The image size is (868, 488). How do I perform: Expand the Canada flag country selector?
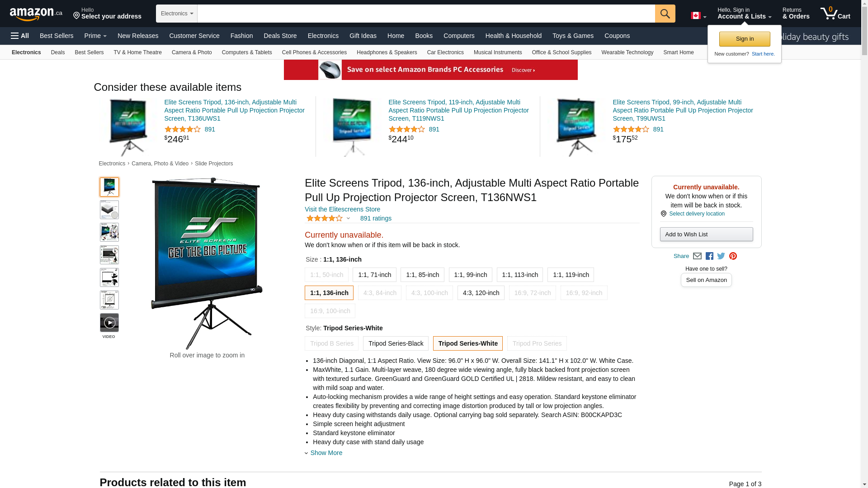[698, 16]
